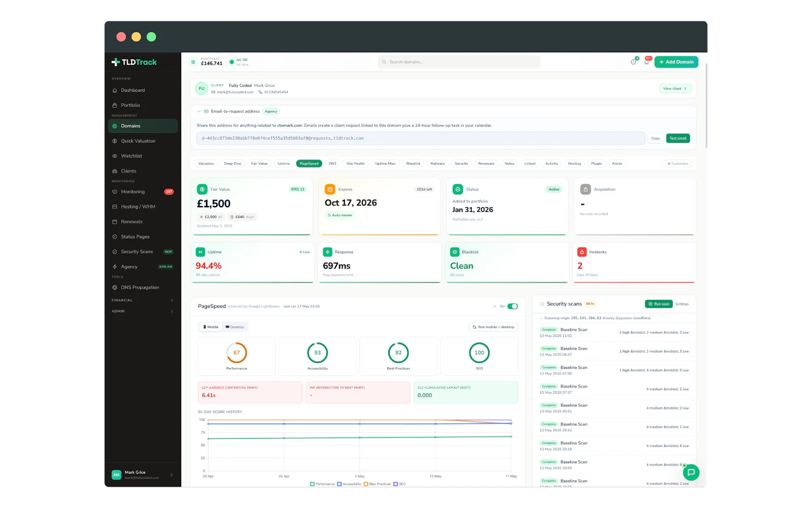This screenshot has height=508, width=812.
Task: Open the Mark Grice account switcher
Action: point(143,475)
